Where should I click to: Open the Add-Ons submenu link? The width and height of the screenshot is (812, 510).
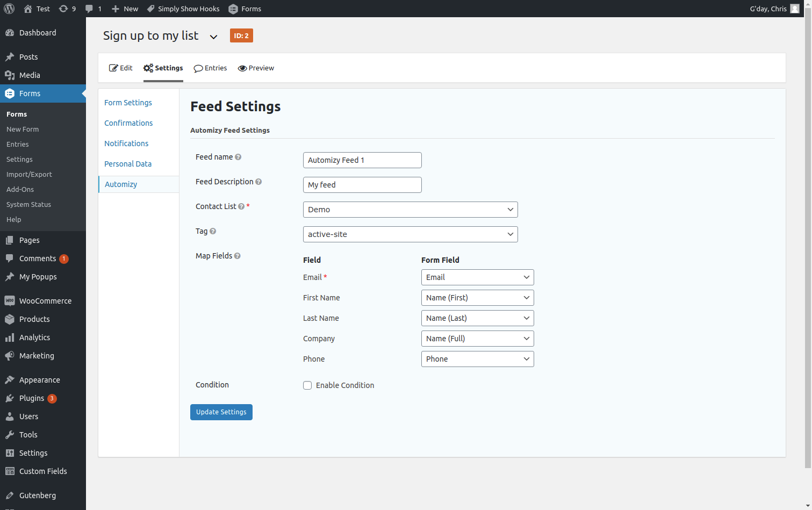[x=20, y=190]
